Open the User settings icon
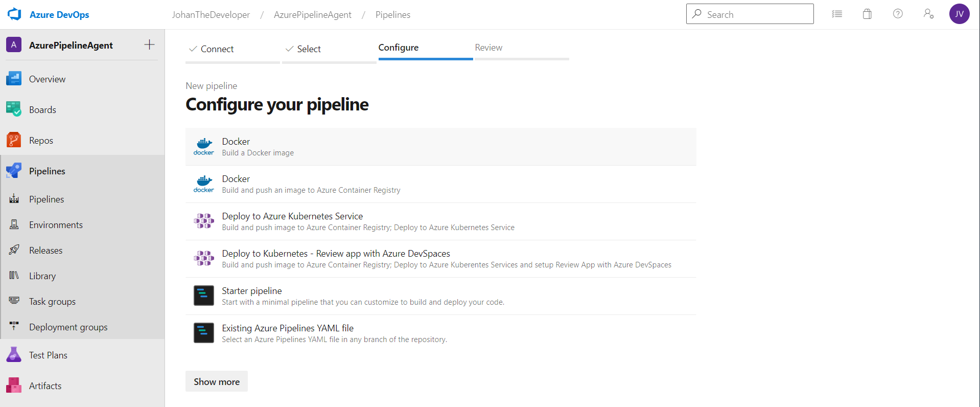980x407 pixels. click(928, 14)
